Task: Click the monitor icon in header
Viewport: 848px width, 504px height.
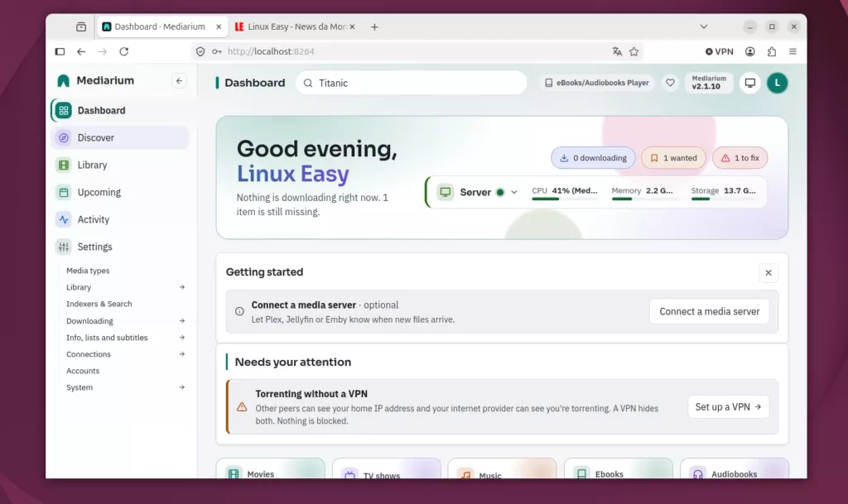Action: tap(750, 83)
